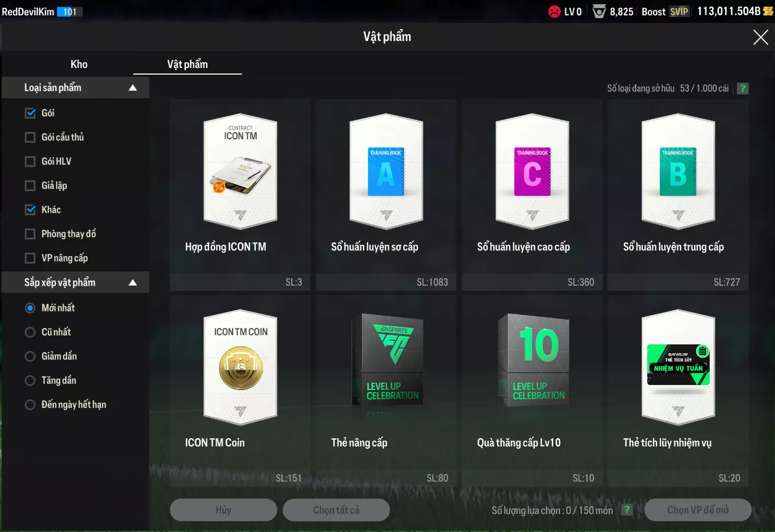
Task: Select the ICON TM Coin gold item
Action: click(x=240, y=367)
